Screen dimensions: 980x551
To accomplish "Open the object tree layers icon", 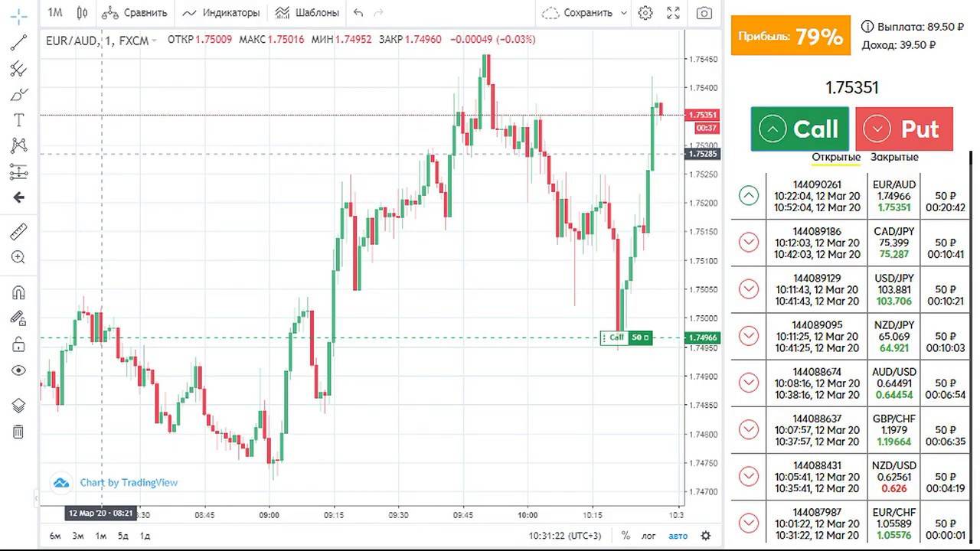I will click(x=19, y=406).
